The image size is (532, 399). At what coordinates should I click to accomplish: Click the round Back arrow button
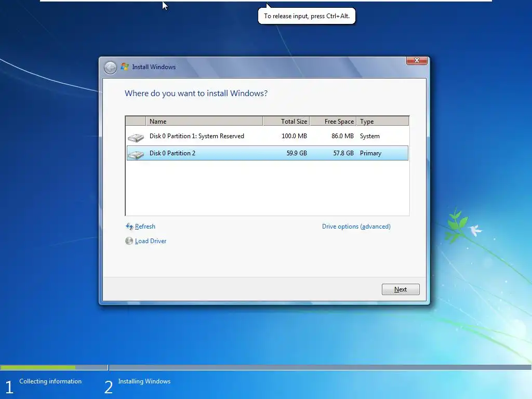(110, 68)
